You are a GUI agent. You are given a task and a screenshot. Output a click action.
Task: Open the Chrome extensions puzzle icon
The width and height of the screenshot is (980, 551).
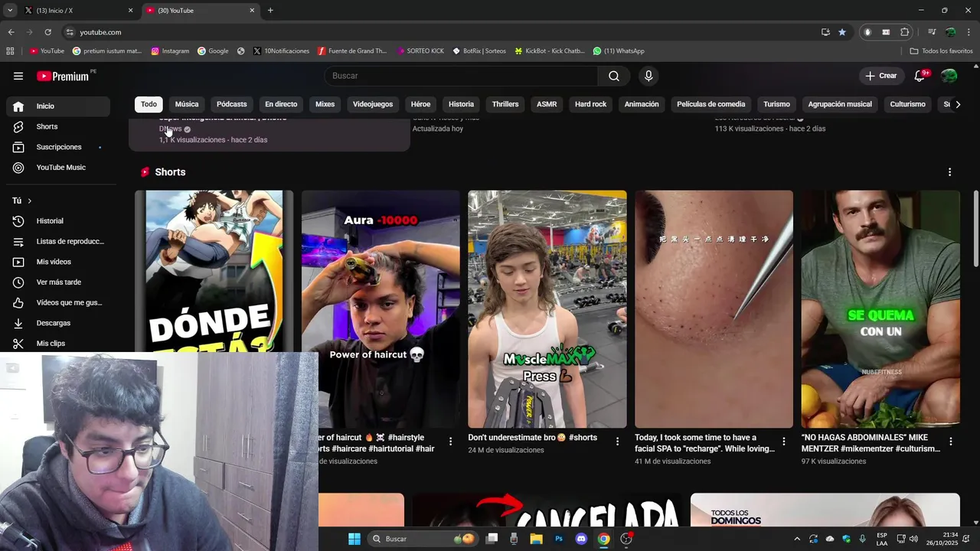click(904, 32)
